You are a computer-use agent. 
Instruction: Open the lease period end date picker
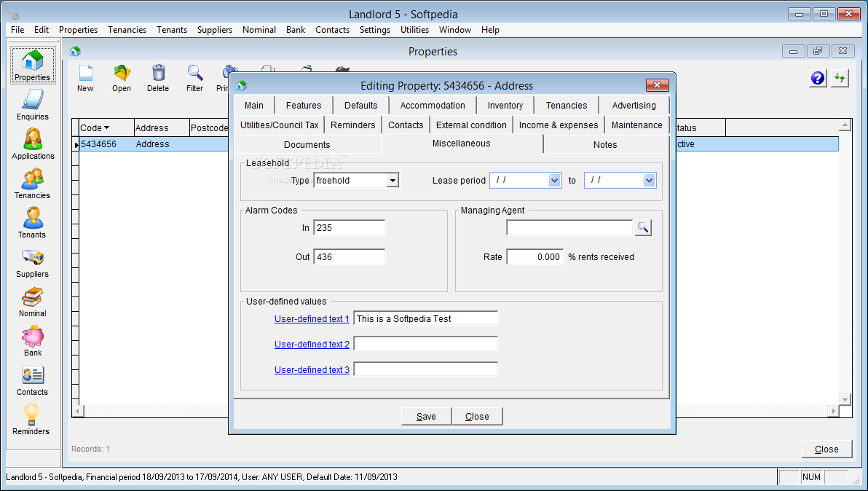(x=650, y=181)
